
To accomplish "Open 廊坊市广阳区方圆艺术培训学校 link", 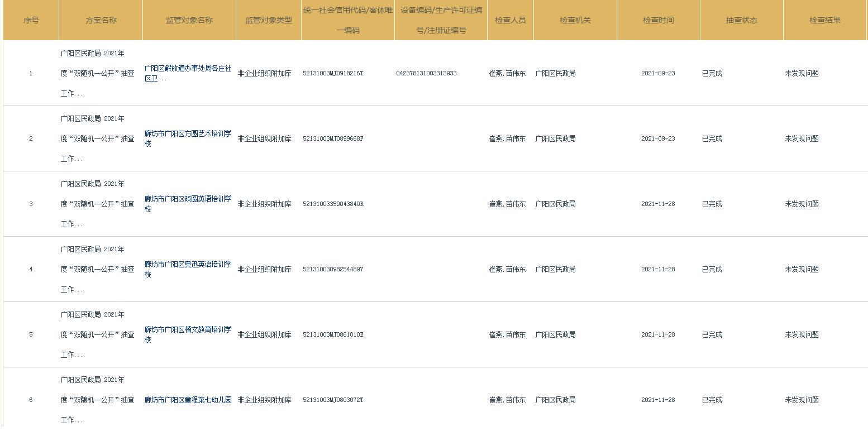I will (188, 138).
